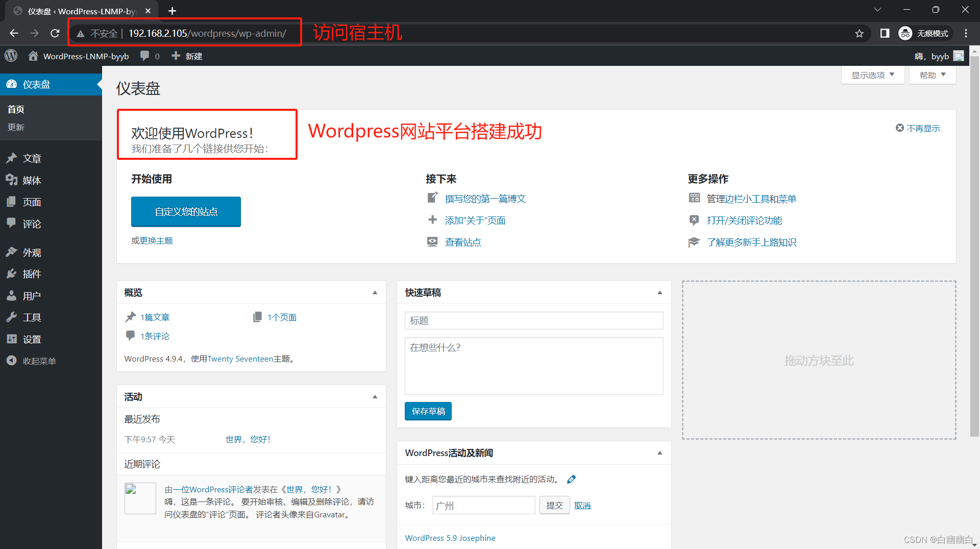Open 撰写您的第一篇博文 link

point(485,199)
